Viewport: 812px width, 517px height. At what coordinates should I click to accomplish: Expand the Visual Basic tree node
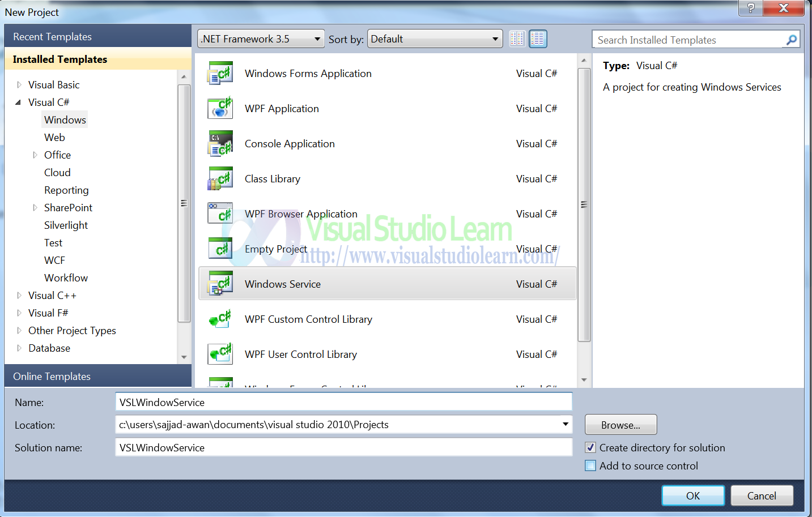pyautogui.click(x=19, y=85)
